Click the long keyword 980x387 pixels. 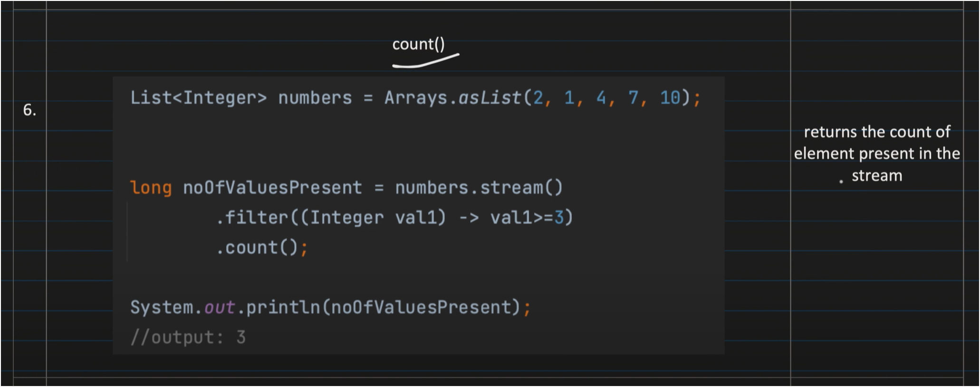click(x=151, y=188)
